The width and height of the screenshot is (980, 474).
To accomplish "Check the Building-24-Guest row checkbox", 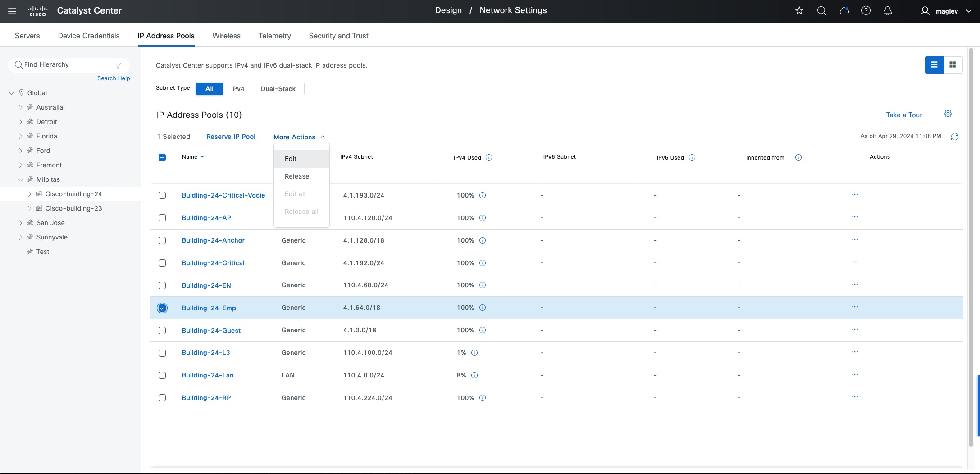I will click(x=162, y=331).
